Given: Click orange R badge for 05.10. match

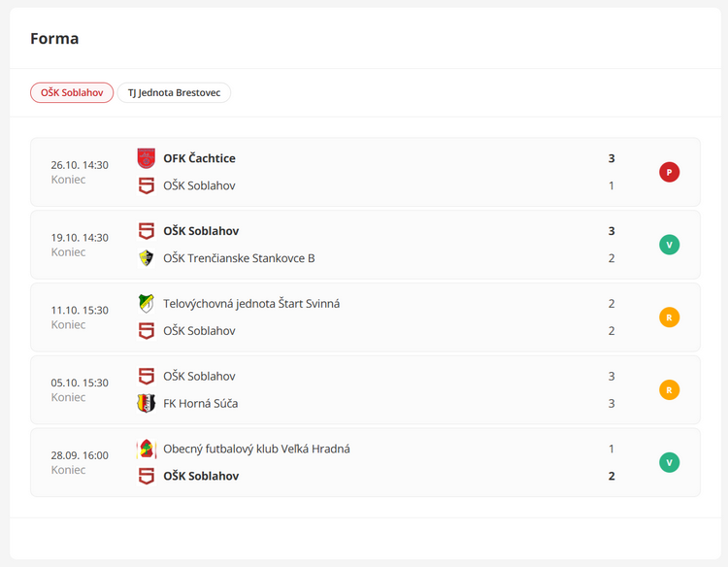Looking at the screenshot, I should 669,389.
